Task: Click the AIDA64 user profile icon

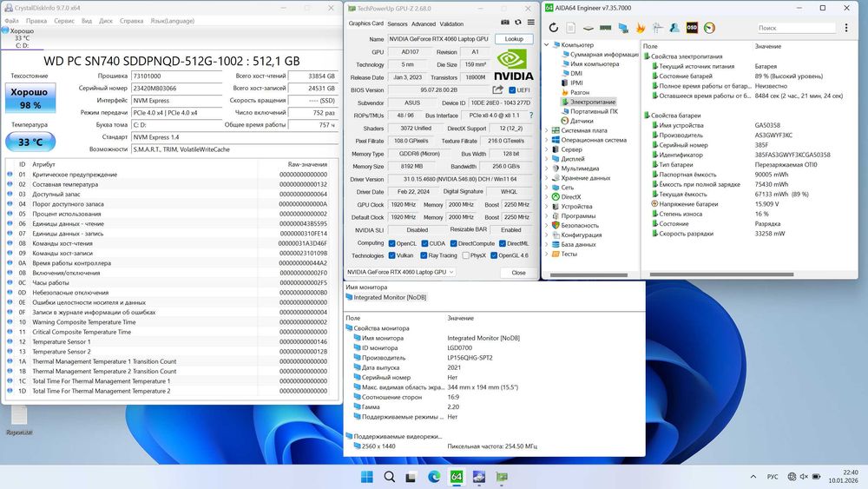Action: click(x=674, y=28)
